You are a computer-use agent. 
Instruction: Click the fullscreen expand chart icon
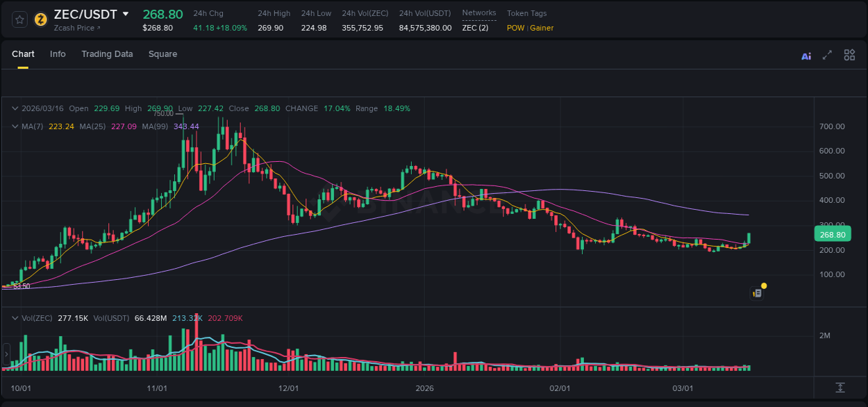pos(827,55)
